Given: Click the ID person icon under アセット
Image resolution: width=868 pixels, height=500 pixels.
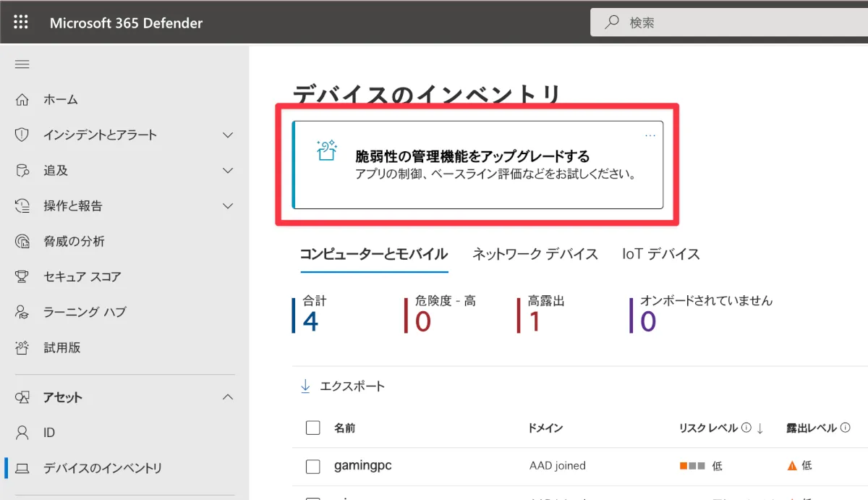Looking at the screenshot, I should tap(22, 433).
